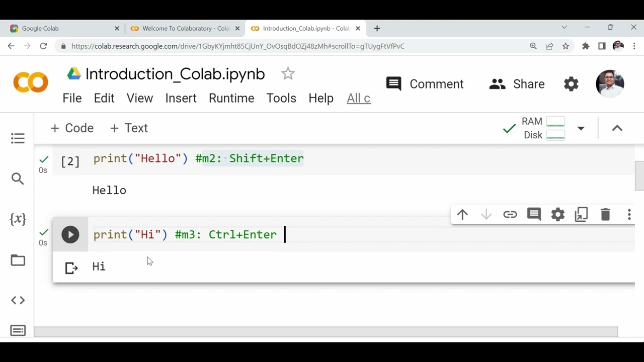
Task: Expand the RAM and Disk resources dropdown
Action: (581, 128)
